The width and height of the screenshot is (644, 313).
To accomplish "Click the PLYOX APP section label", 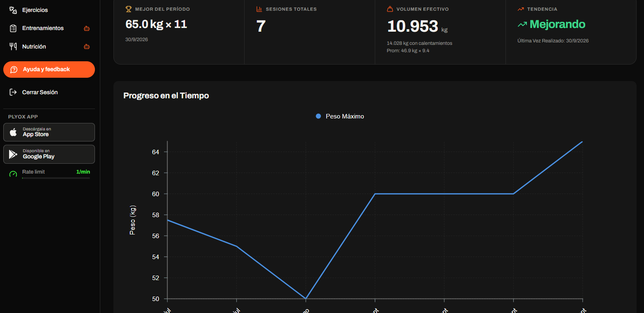I will coord(23,117).
